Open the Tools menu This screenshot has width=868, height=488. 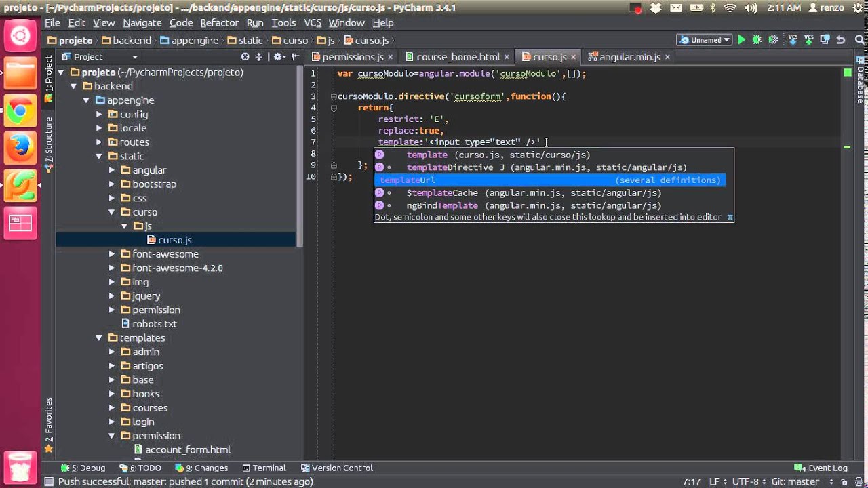coord(283,23)
